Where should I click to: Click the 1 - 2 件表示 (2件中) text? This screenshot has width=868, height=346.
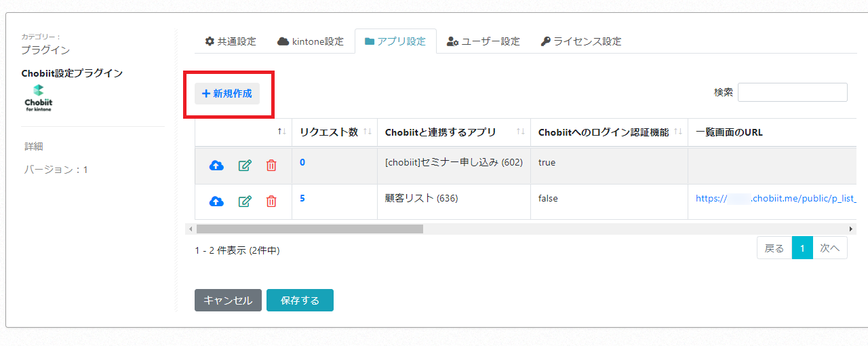pos(237,250)
